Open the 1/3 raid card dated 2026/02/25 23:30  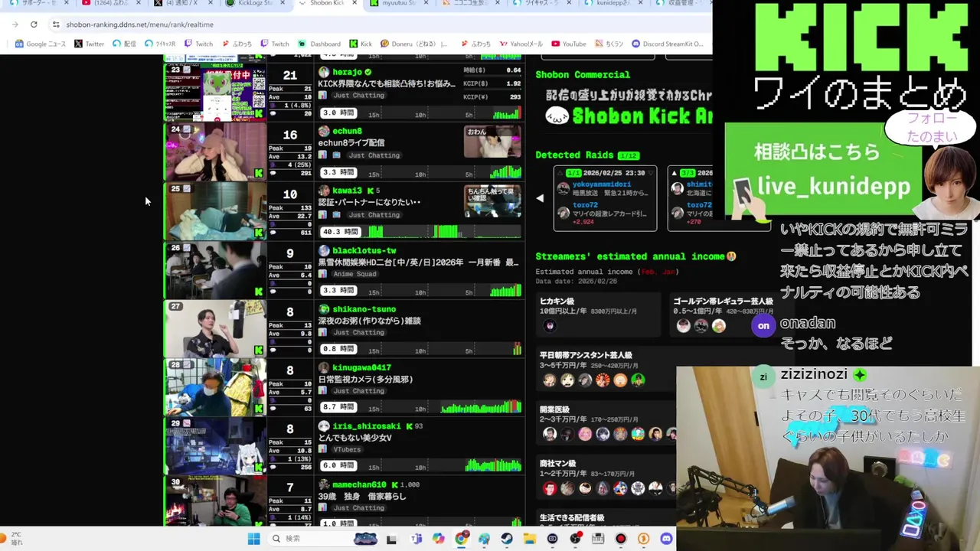coord(605,198)
